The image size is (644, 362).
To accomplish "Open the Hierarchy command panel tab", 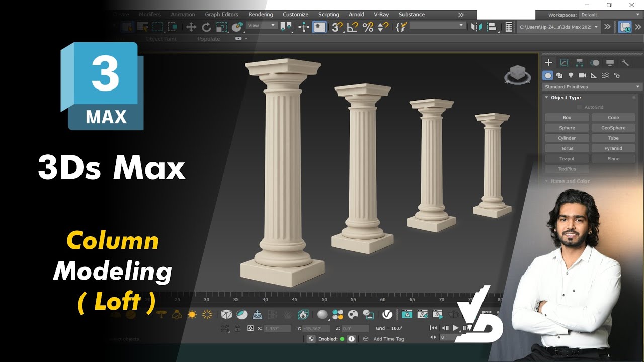I will tap(579, 63).
